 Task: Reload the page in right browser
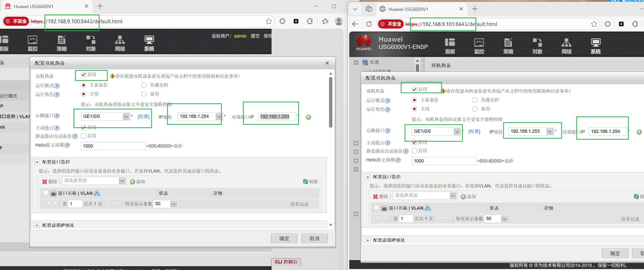pyautogui.click(x=369, y=24)
